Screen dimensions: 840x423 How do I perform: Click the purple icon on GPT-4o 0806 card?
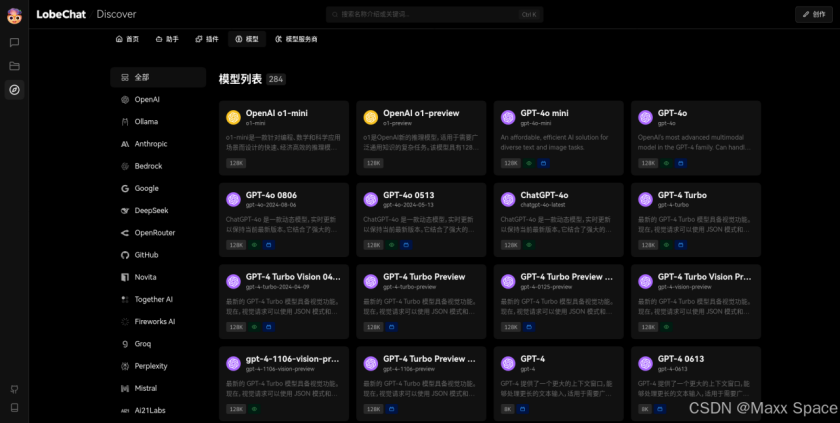point(233,199)
